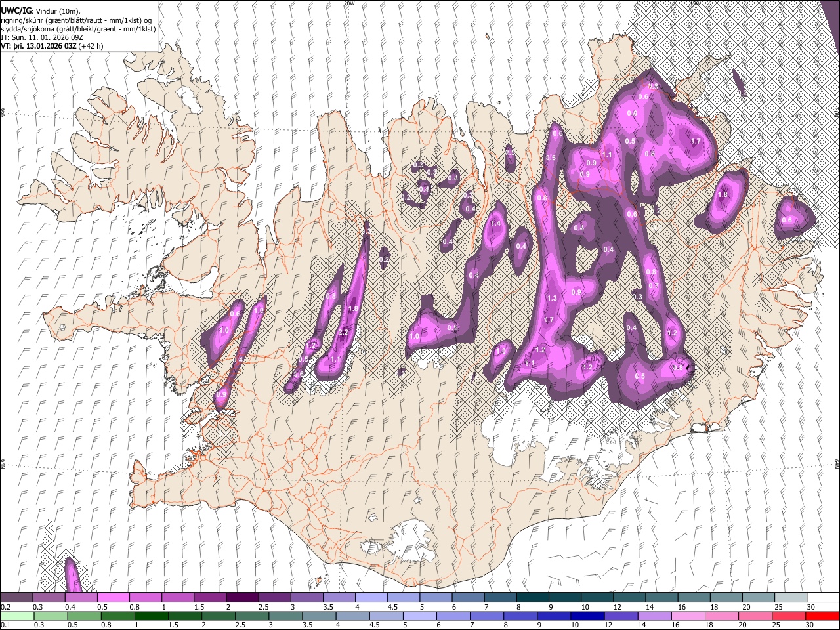Click the '64N' latitude label at right edge
The height and width of the screenshot is (630, 840).
click(837, 463)
